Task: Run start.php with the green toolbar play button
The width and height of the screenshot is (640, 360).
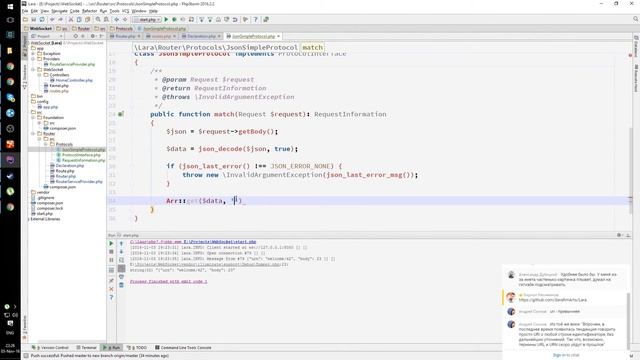Action: pos(166,20)
